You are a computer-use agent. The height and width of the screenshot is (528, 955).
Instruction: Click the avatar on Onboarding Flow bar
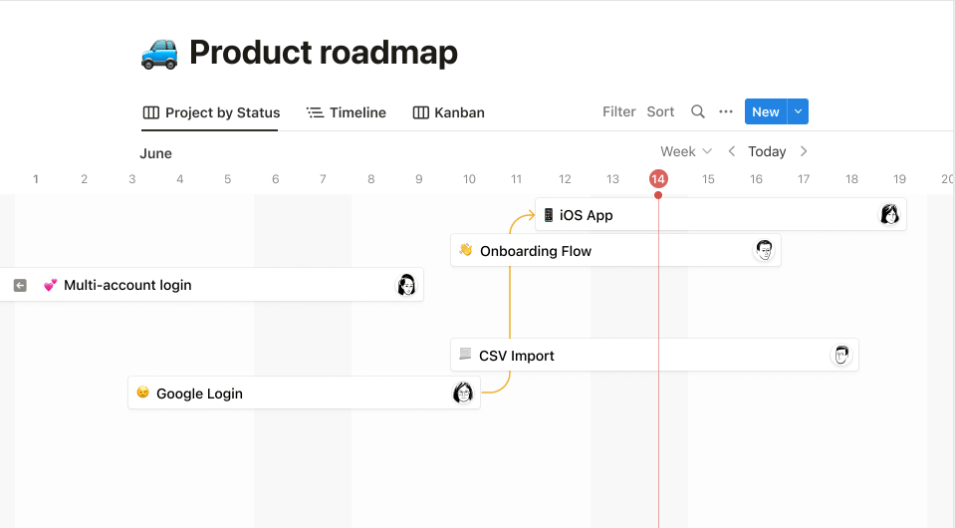coord(764,250)
